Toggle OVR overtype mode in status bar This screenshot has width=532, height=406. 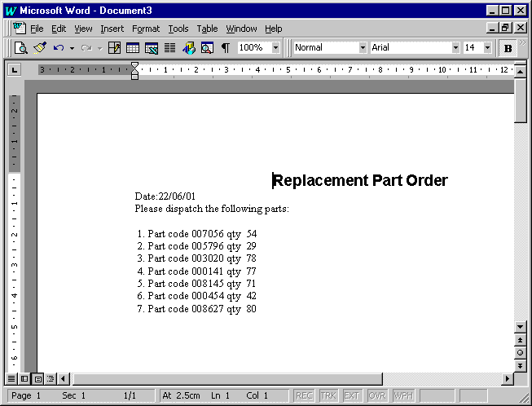pos(376,396)
